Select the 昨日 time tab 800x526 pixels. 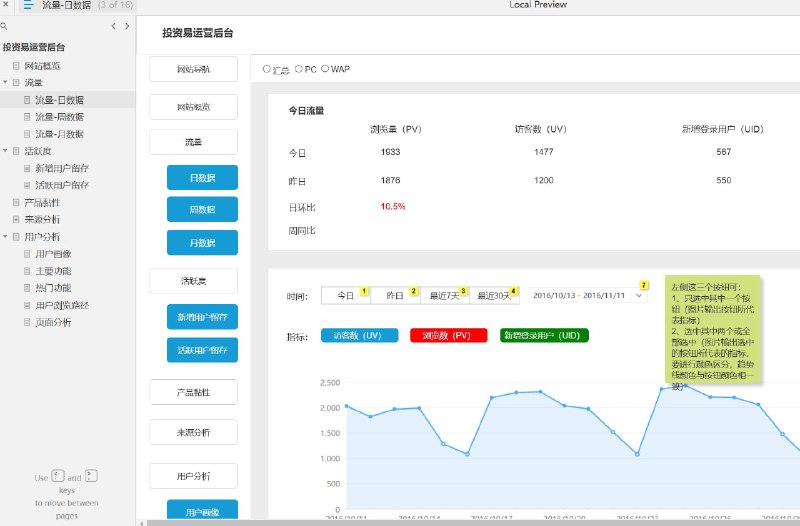coord(395,295)
